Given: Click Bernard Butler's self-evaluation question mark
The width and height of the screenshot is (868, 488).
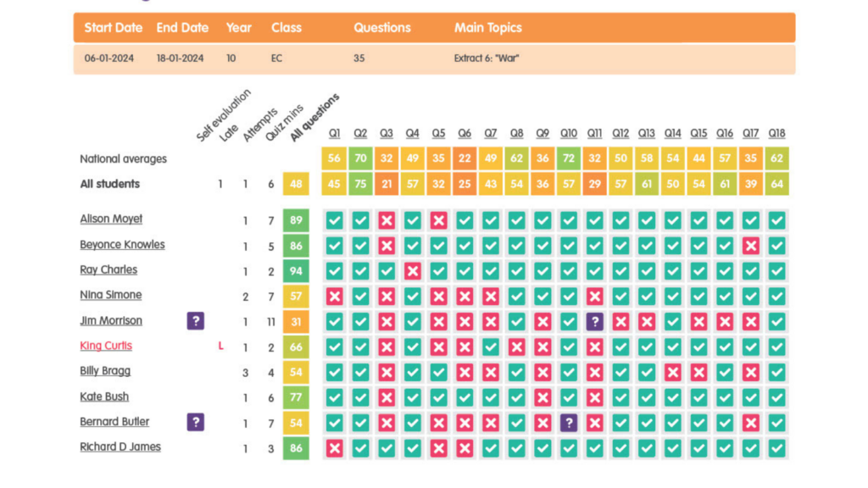Looking at the screenshot, I should click(196, 422).
